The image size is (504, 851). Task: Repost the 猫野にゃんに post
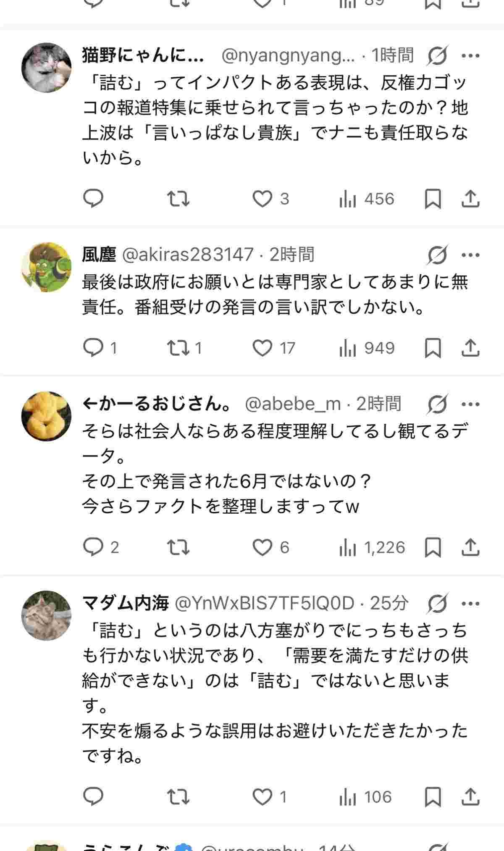tap(178, 199)
